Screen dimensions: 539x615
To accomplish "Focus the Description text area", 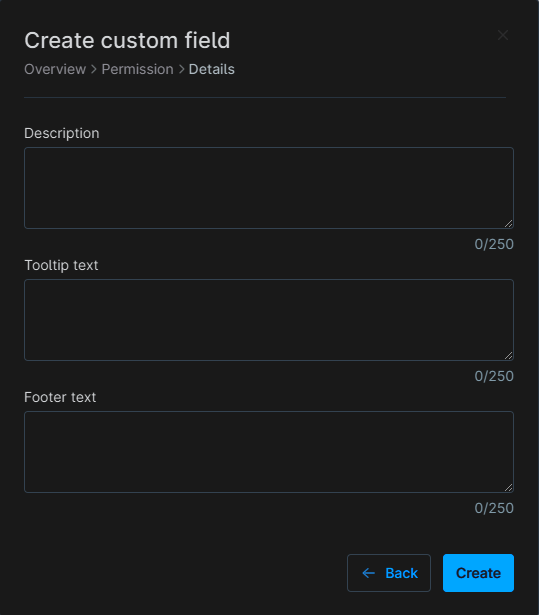I will coord(269,188).
